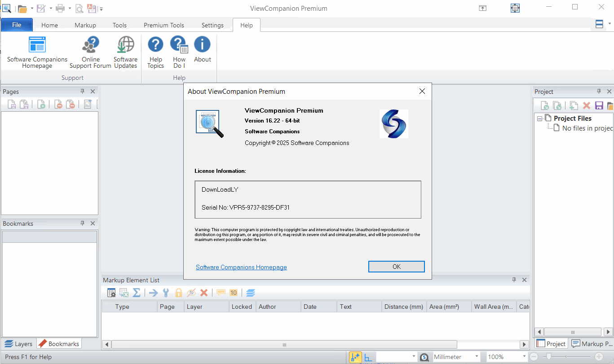Lock the selected markup element
The image size is (614, 364).
178,293
